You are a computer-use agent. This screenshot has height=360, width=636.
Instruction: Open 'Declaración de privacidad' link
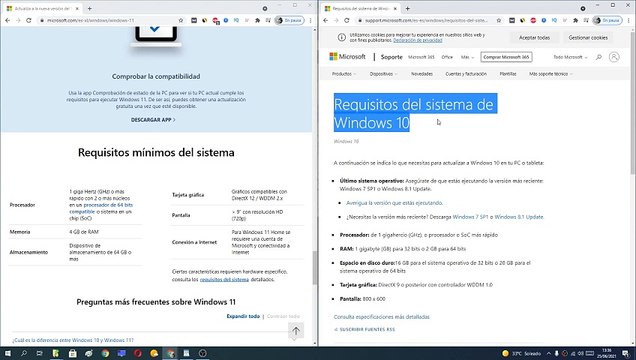click(x=417, y=40)
